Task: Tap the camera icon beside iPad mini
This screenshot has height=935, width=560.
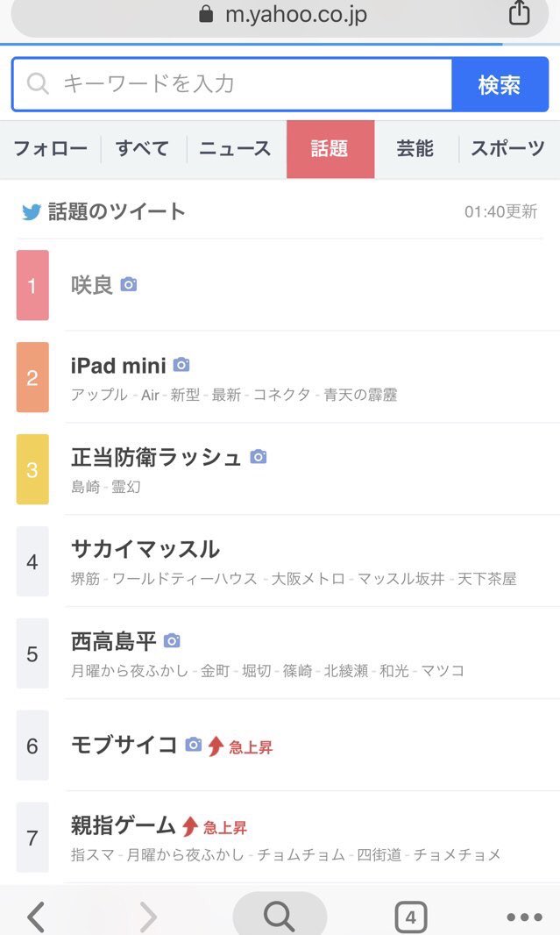Action: pyautogui.click(x=181, y=365)
